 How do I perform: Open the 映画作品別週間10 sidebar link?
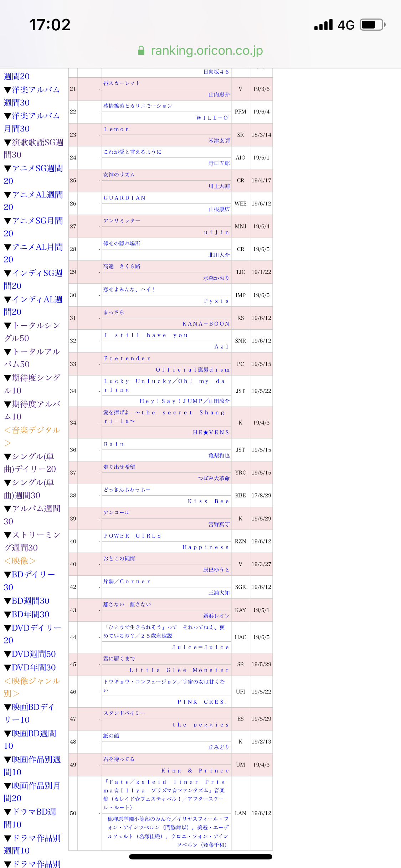click(x=32, y=766)
